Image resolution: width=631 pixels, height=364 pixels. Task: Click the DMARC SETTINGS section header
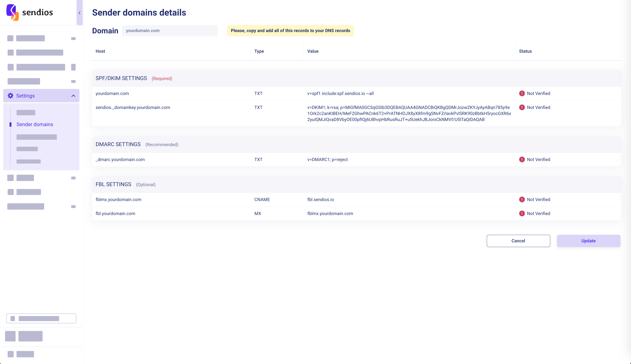coord(118,145)
